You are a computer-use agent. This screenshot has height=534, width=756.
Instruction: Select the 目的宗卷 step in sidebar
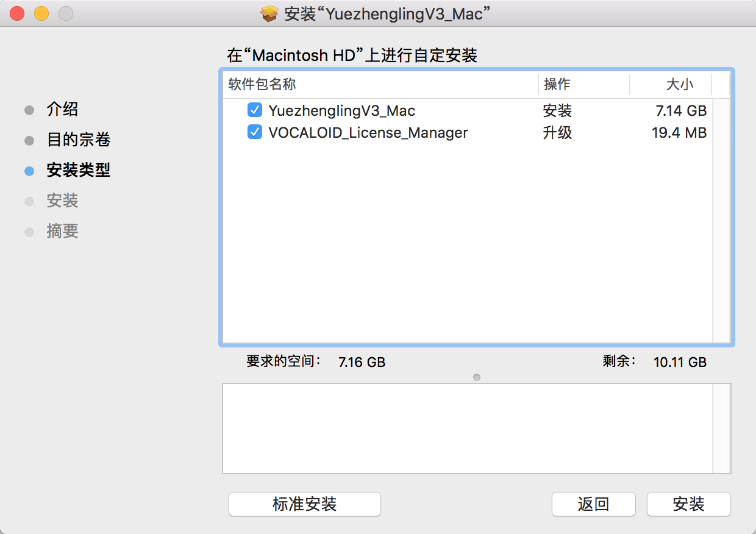tap(78, 140)
